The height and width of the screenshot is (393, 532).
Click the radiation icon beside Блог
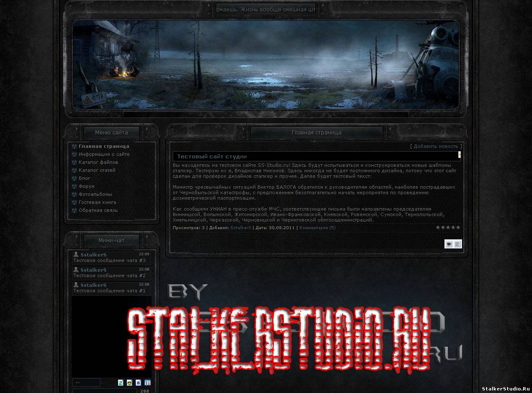(x=75, y=179)
